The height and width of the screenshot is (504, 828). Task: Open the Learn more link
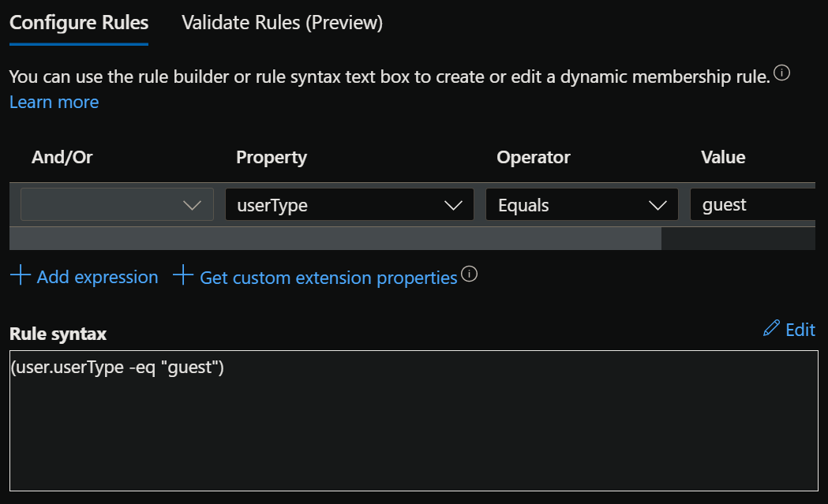tap(54, 102)
